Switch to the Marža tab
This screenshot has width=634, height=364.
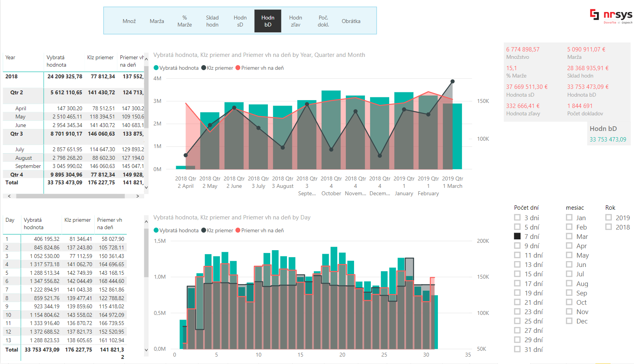[x=157, y=21]
